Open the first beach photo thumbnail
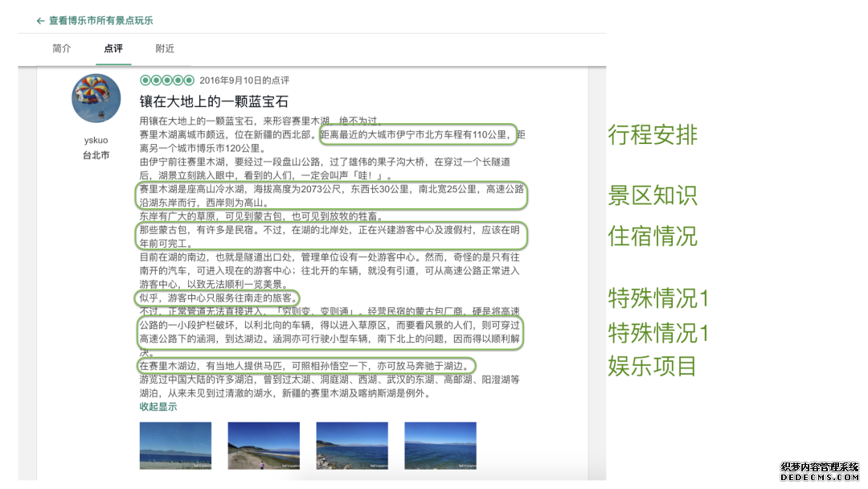This screenshot has height=489, width=868. pos(174,445)
